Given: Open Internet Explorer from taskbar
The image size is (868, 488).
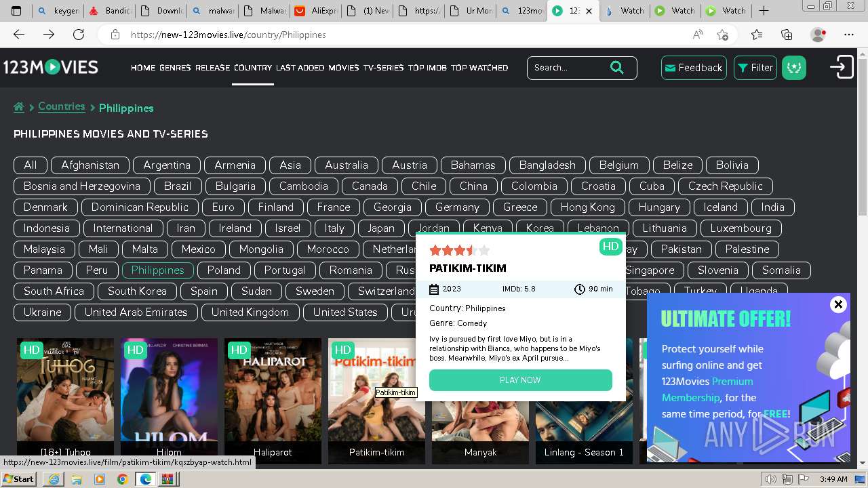Looking at the screenshot, I should 54,479.
